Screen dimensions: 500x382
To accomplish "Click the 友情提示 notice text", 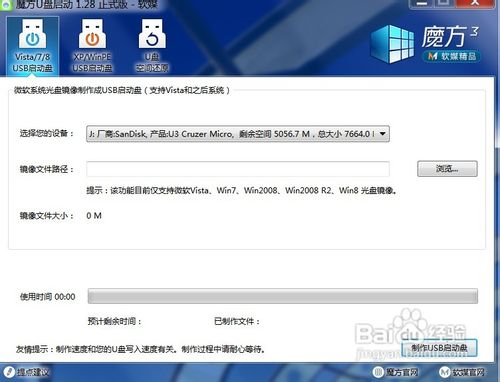I will point(140,349).
